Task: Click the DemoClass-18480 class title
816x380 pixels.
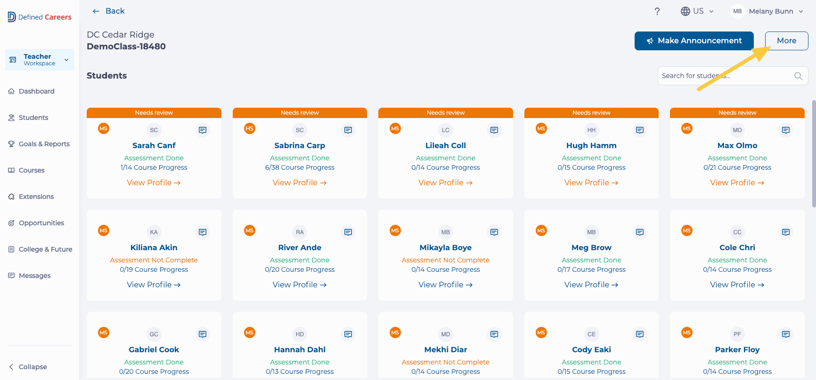Action: [x=126, y=46]
